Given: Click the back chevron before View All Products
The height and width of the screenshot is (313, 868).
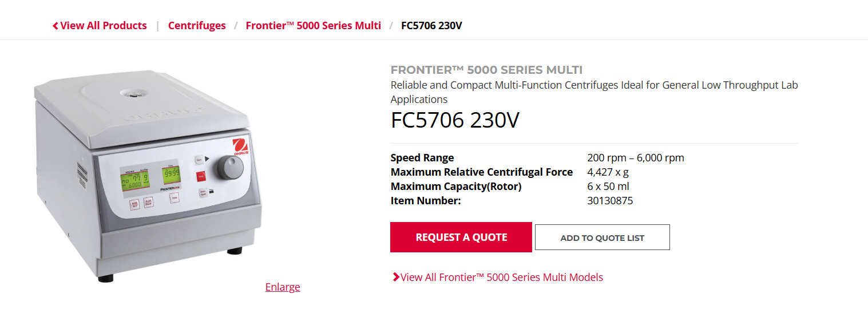Looking at the screenshot, I should [56, 26].
